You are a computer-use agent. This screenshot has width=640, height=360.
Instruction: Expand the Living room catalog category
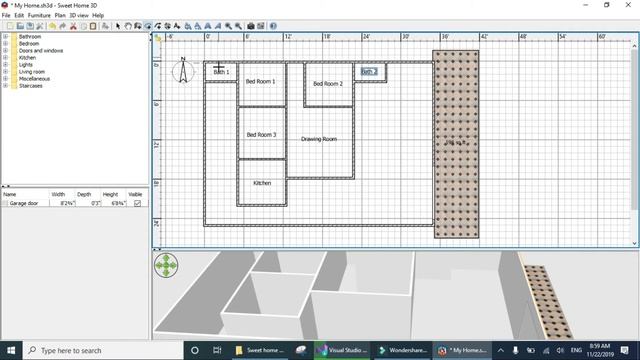5,71
